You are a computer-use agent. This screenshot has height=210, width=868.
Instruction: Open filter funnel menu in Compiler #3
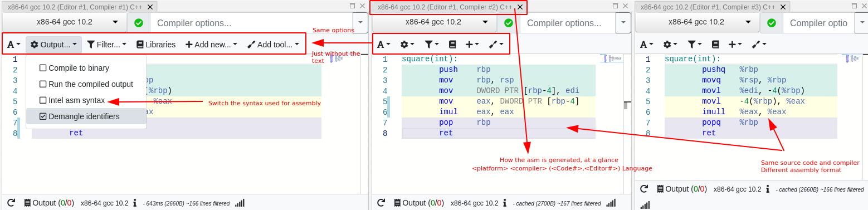pyautogui.click(x=695, y=45)
